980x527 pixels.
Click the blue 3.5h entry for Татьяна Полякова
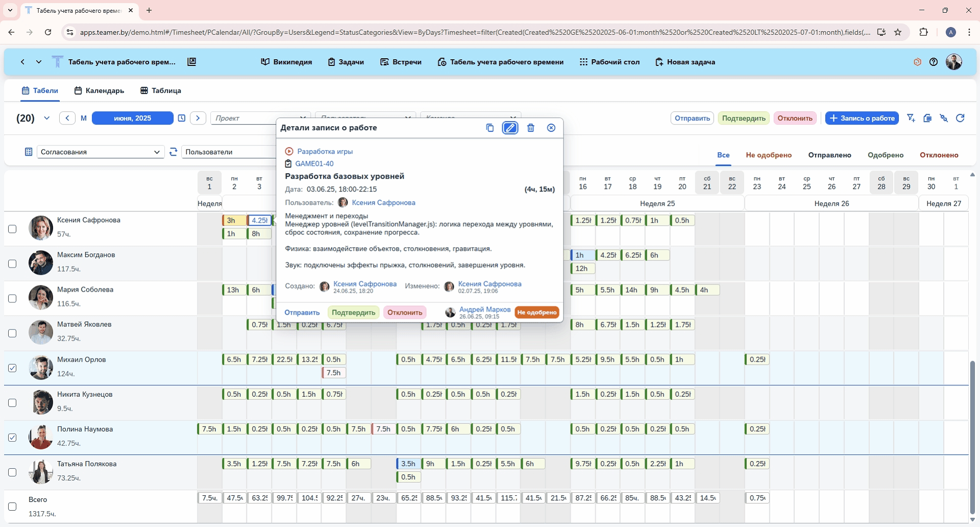point(408,464)
